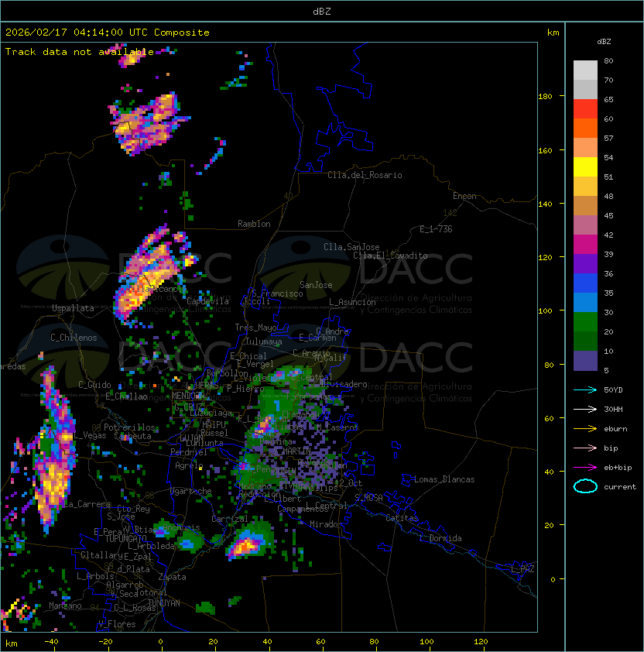Select the orange 57-60 dBZ color band

[585, 129]
